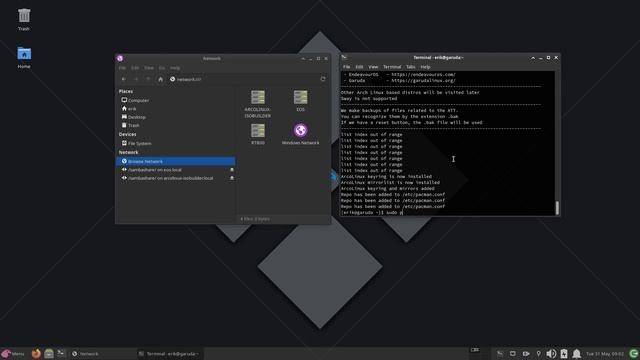Click the battery power tray icon
Viewport: 640px width, 360px height.
pos(564,353)
